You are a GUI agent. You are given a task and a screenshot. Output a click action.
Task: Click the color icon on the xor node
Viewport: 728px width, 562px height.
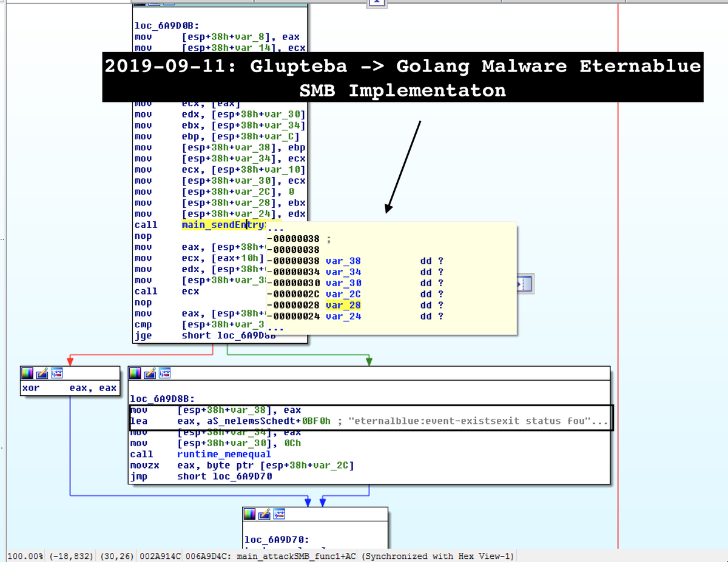pos(27,373)
